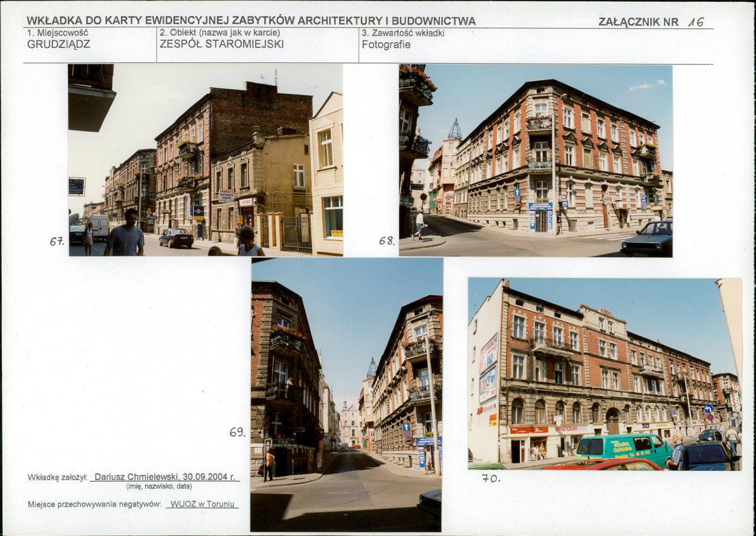
Task: Click the 'Miejsce przechowywania negatywów' label
Action: 94,504
